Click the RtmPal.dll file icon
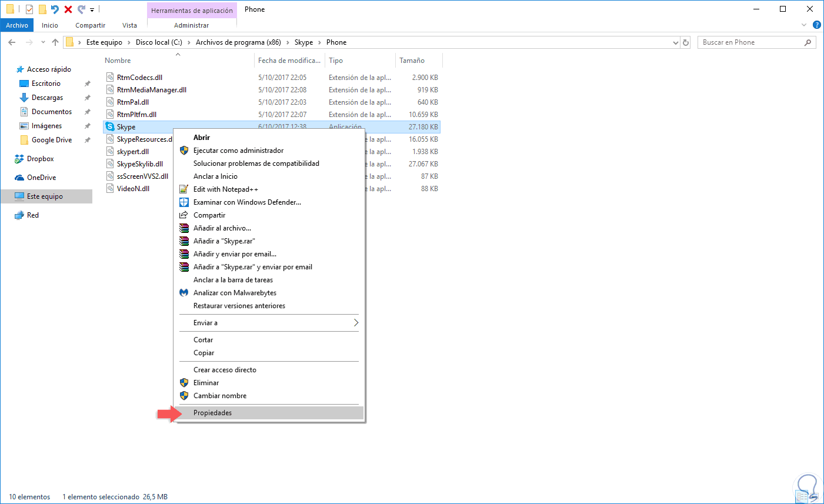Viewport: 824px width, 504px height. click(110, 102)
